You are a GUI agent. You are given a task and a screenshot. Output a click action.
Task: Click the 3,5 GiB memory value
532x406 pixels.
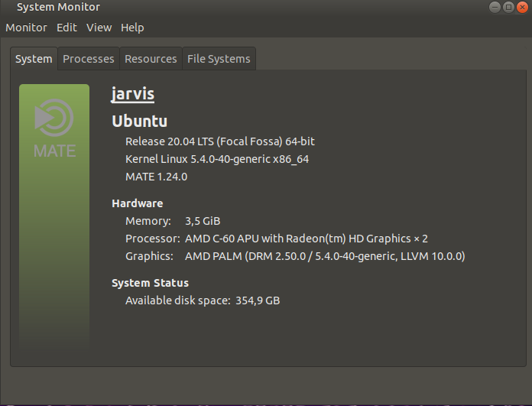tap(203, 221)
